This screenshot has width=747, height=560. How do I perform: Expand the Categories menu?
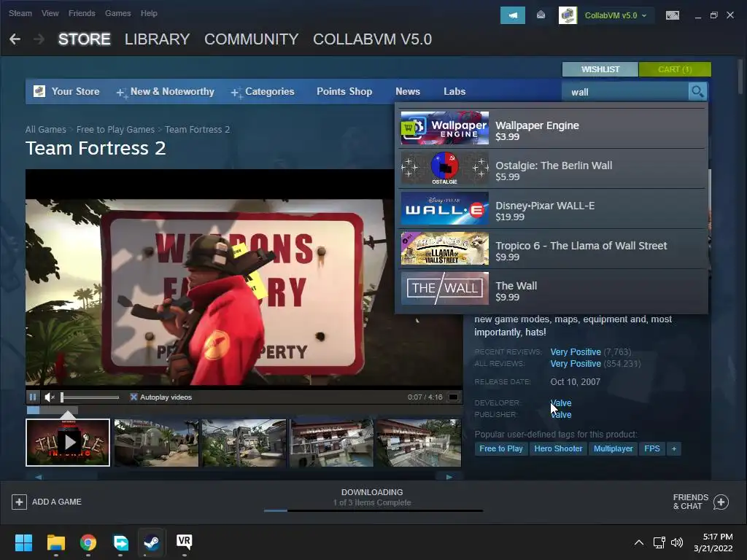(263, 91)
